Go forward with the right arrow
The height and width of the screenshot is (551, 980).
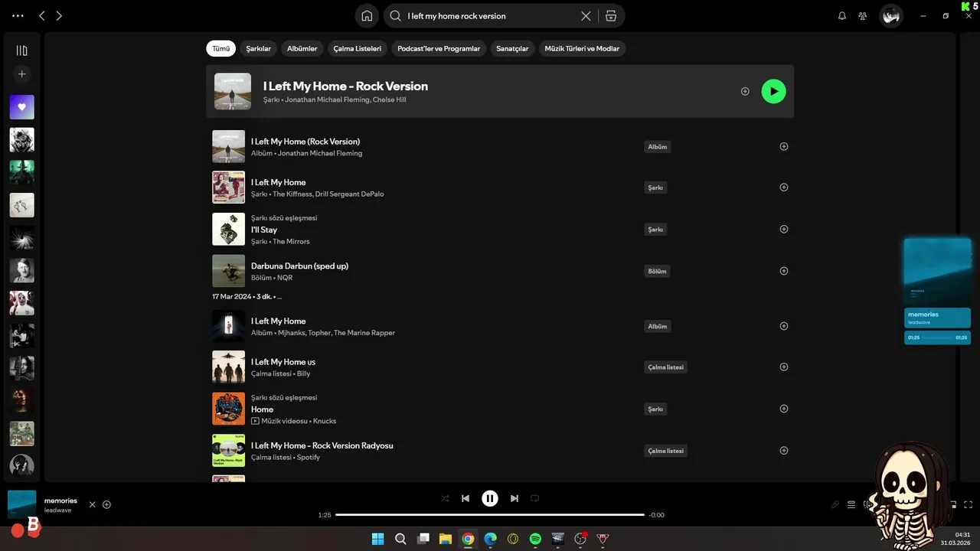tap(59, 16)
